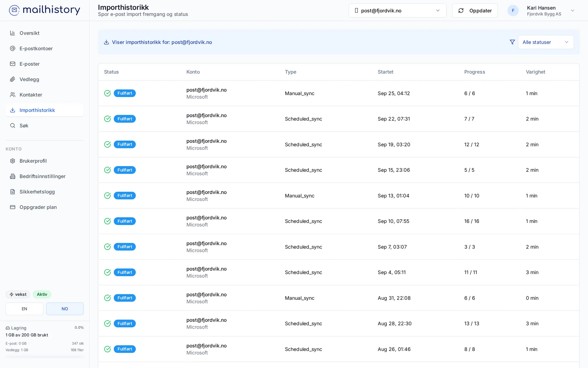Click the Kontakter people icon
The height and width of the screenshot is (368, 588).
(x=13, y=95)
